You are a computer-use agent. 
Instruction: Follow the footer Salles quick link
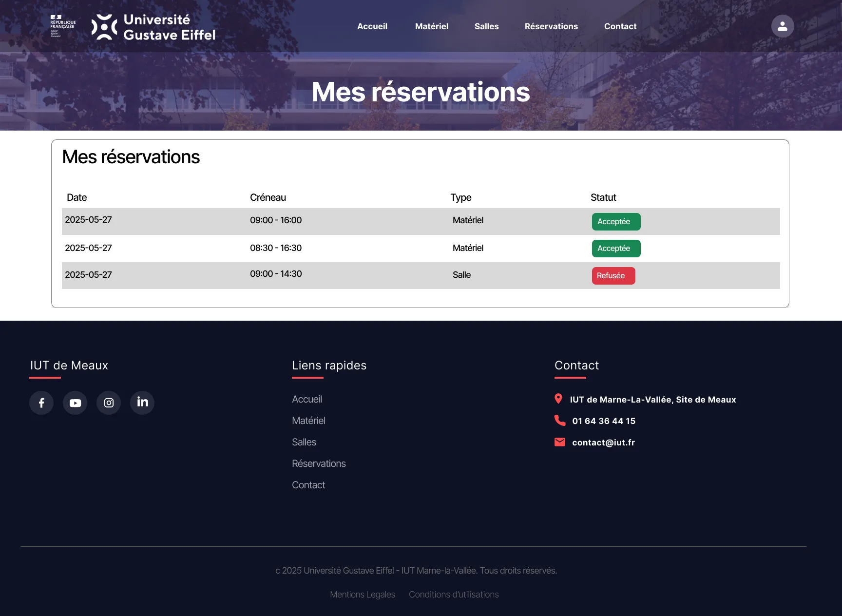coord(304,442)
